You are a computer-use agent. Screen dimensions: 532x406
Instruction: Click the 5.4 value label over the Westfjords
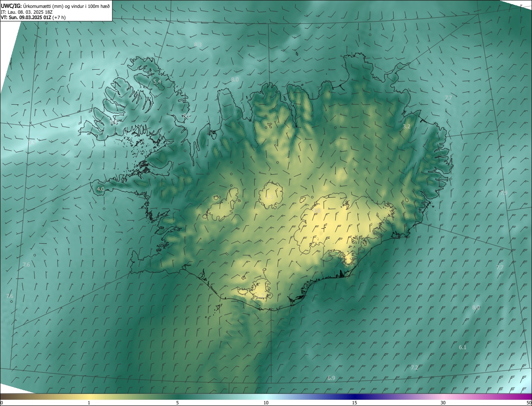157,82
